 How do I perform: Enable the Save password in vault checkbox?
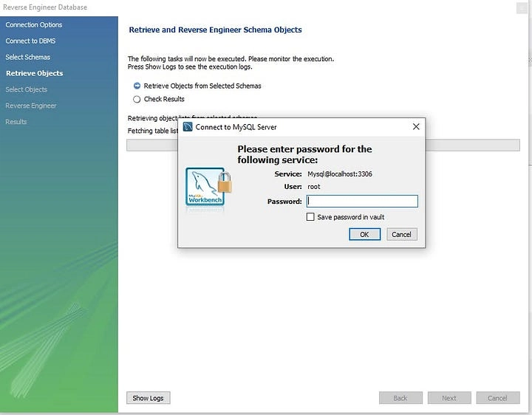310,217
